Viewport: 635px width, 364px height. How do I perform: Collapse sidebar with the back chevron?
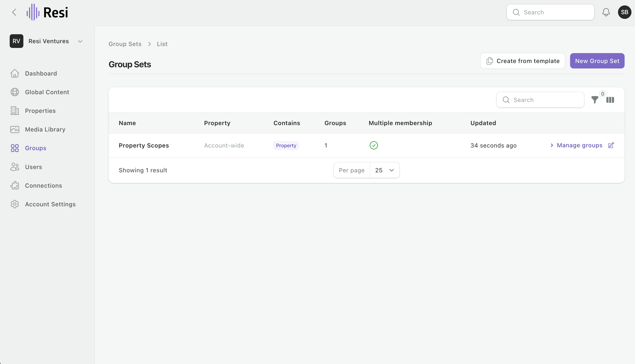(x=14, y=12)
